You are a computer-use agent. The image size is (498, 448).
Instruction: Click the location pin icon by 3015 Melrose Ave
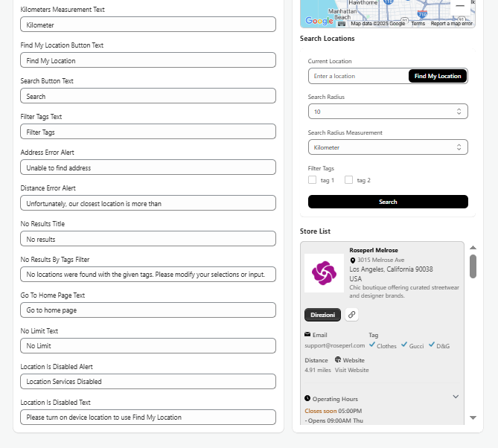pyautogui.click(x=353, y=260)
